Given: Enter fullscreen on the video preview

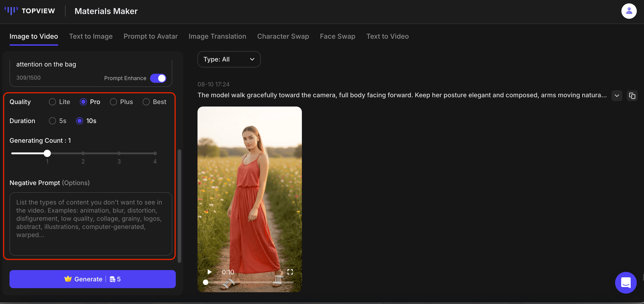Looking at the screenshot, I should [x=290, y=272].
